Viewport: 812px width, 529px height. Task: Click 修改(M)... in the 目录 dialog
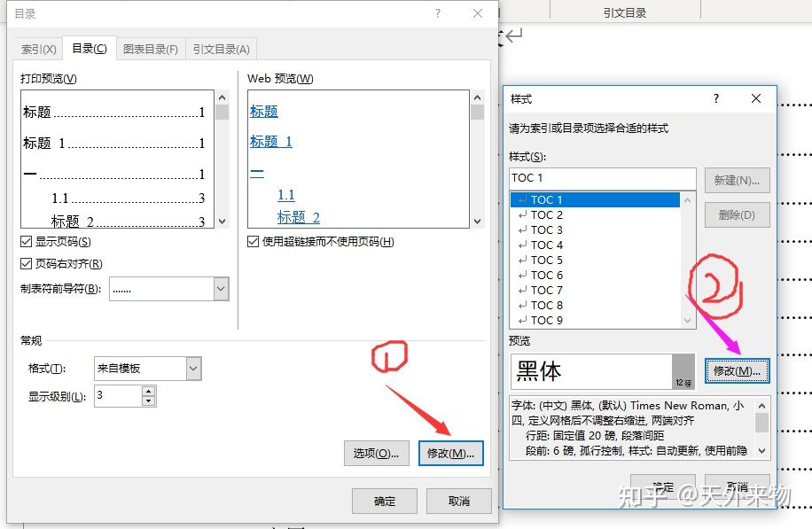pos(450,454)
